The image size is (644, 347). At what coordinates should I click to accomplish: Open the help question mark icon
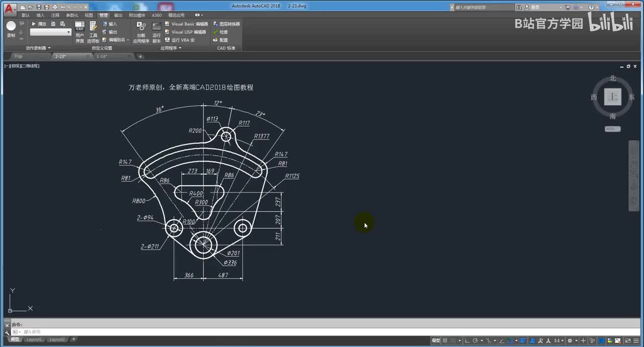point(591,7)
